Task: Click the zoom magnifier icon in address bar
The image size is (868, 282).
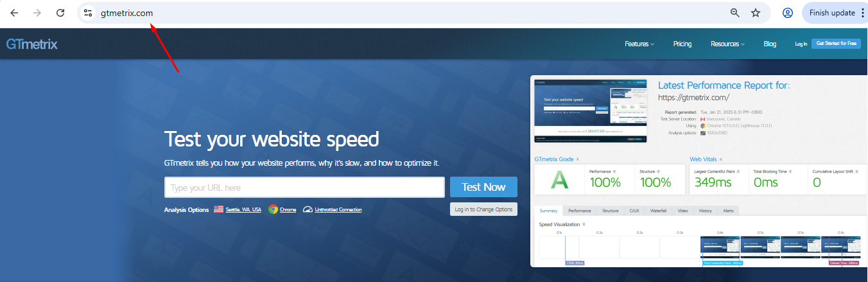Action: click(735, 13)
